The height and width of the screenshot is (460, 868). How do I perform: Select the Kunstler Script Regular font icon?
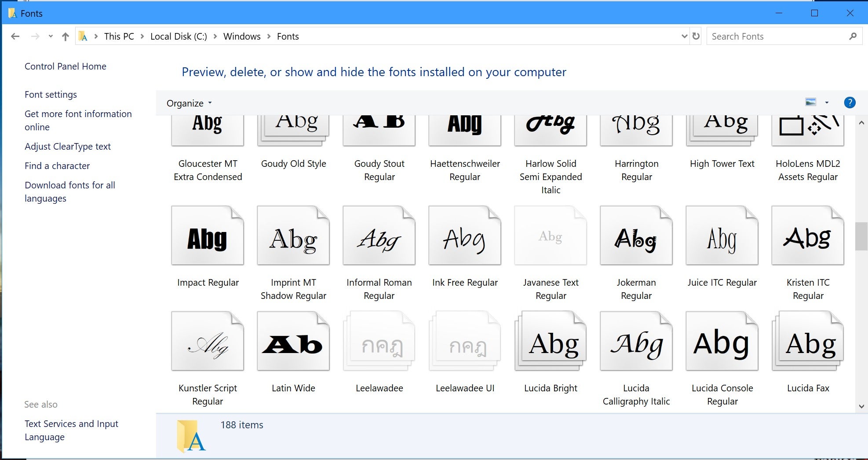click(x=208, y=341)
